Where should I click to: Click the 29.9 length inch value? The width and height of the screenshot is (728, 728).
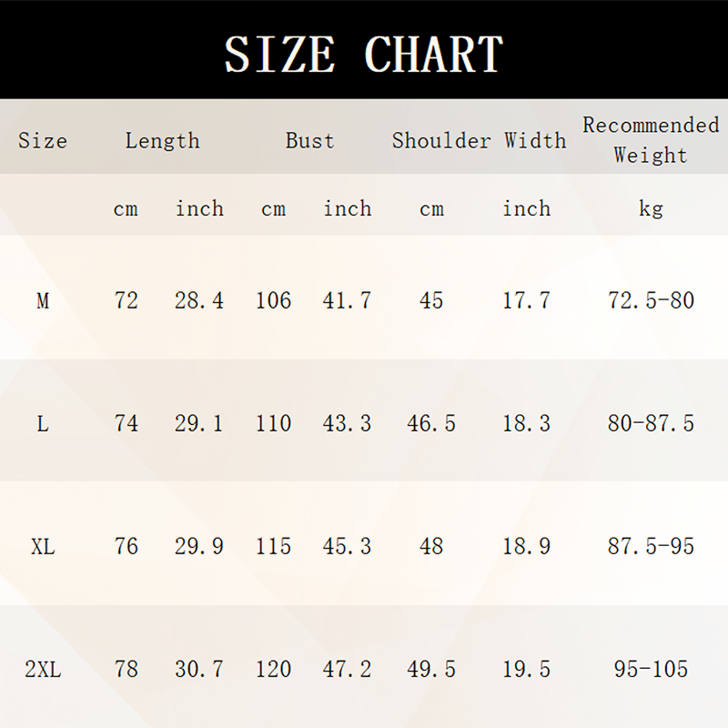[199, 546]
